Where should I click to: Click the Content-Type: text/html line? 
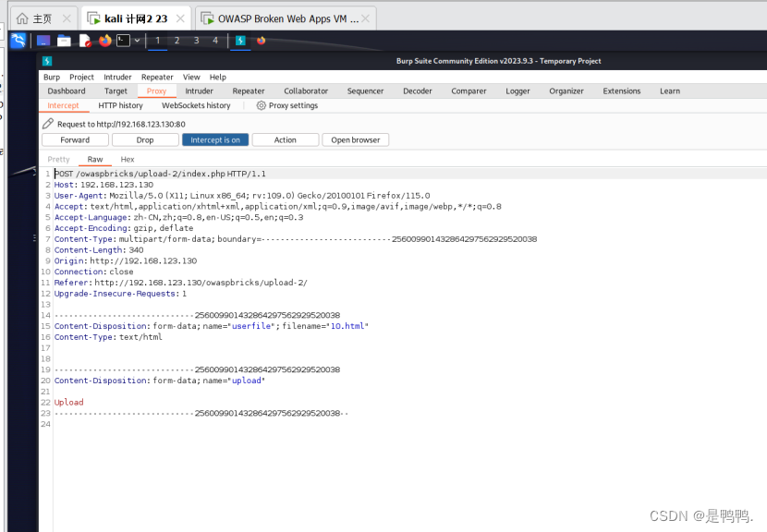coord(108,337)
